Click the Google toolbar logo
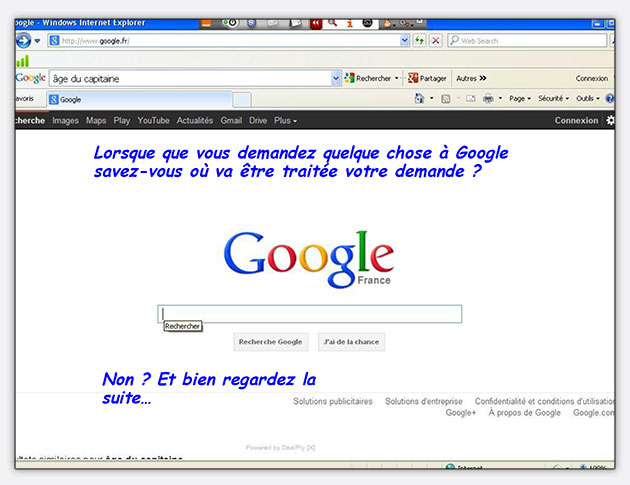 [x=31, y=78]
